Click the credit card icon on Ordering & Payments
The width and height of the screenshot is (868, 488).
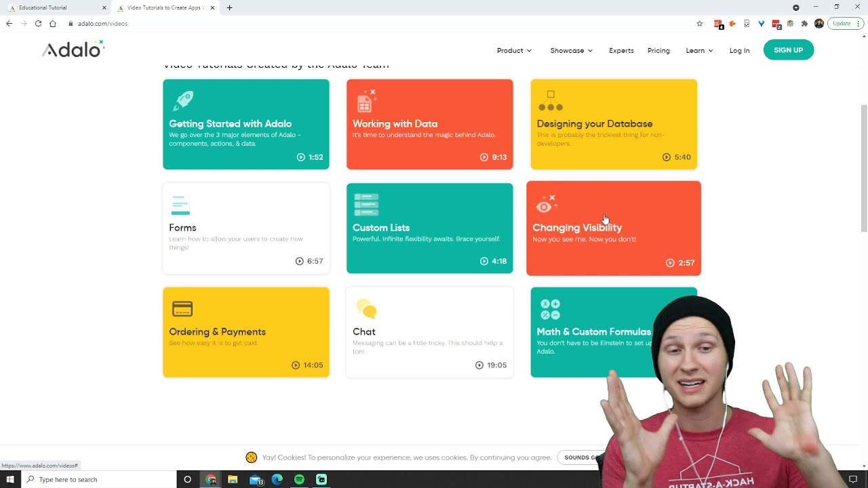(x=182, y=309)
